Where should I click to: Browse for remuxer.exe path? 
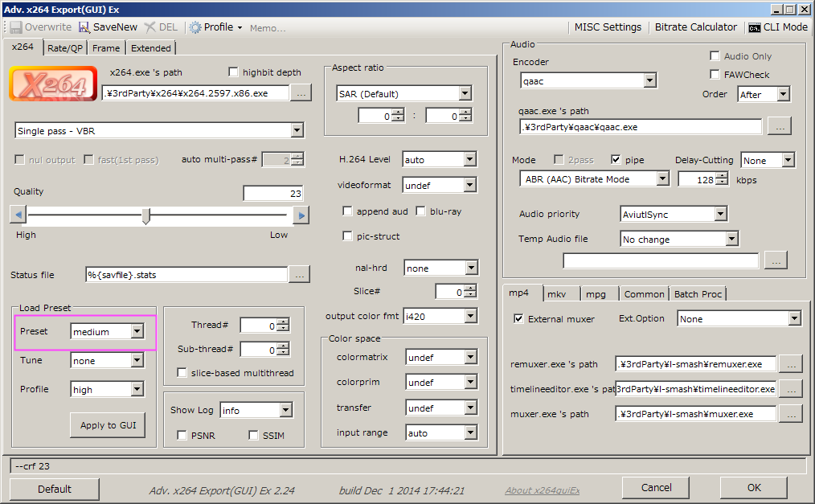pos(791,364)
